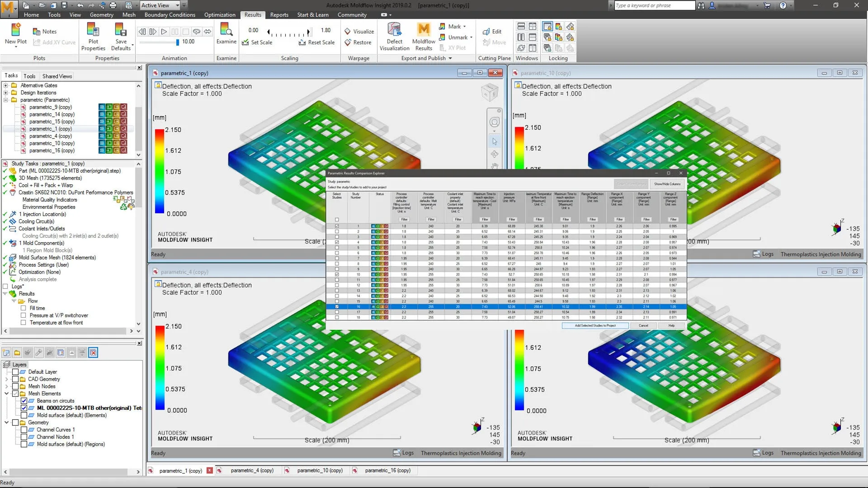Image resolution: width=868 pixels, height=488 pixels.
Task: Open Show/Hide Columns in comparison explorer
Action: pos(667,184)
